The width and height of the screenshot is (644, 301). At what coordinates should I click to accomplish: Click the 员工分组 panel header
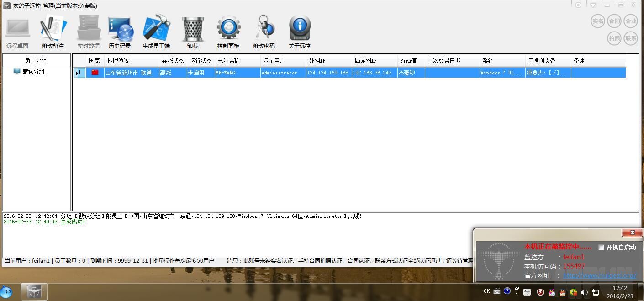pyautogui.click(x=37, y=60)
